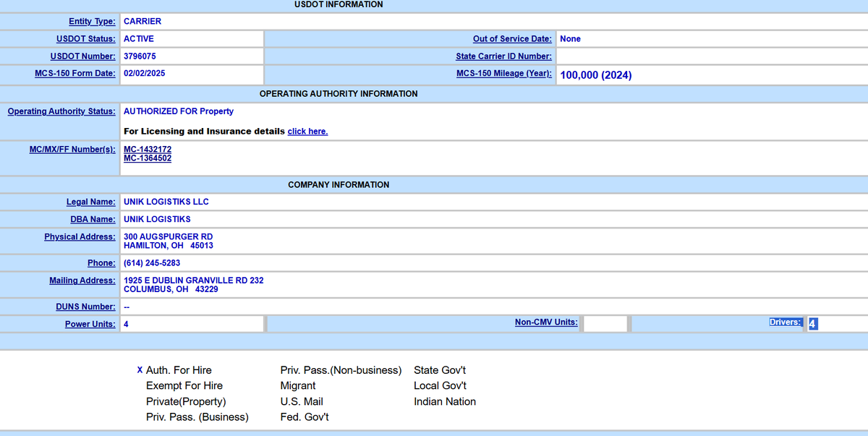
Task: Click the USDOT Status label link
Action: (x=86, y=39)
